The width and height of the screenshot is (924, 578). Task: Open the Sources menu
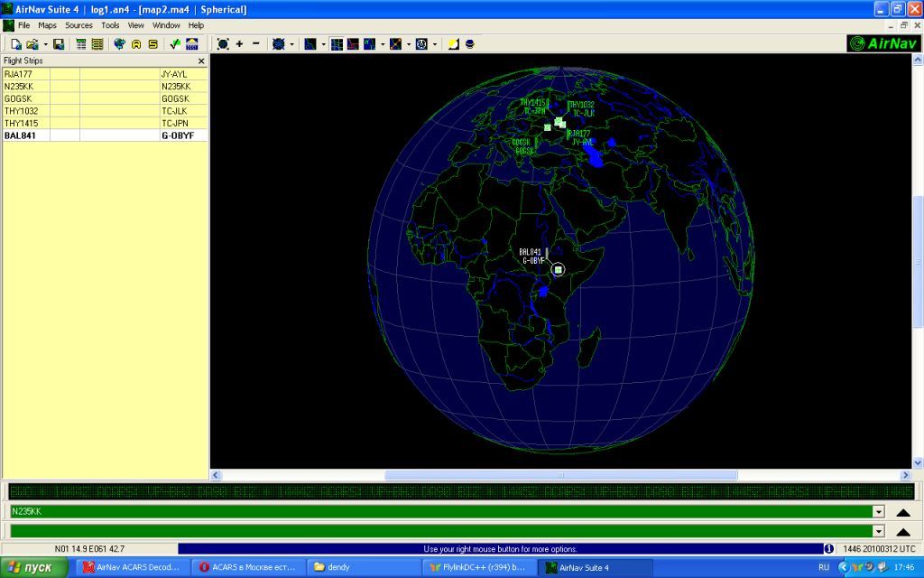click(x=79, y=25)
